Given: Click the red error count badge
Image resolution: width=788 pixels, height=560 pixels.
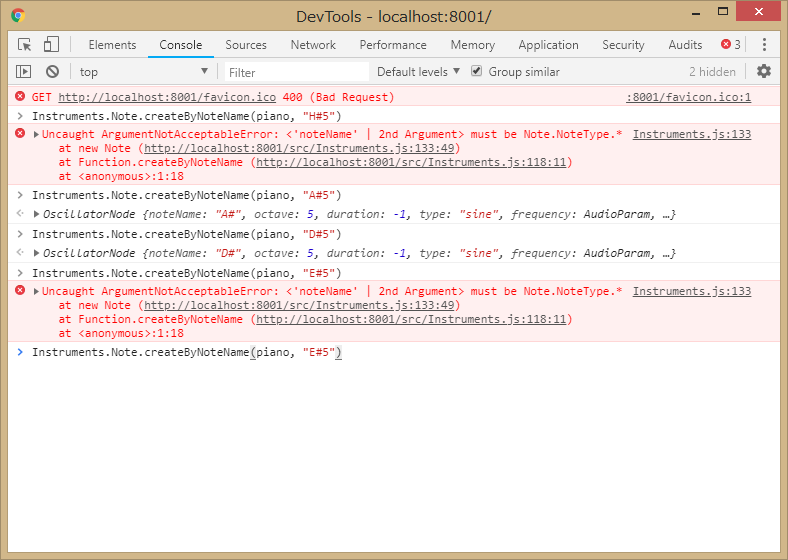Looking at the screenshot, I should pos(731,45).
